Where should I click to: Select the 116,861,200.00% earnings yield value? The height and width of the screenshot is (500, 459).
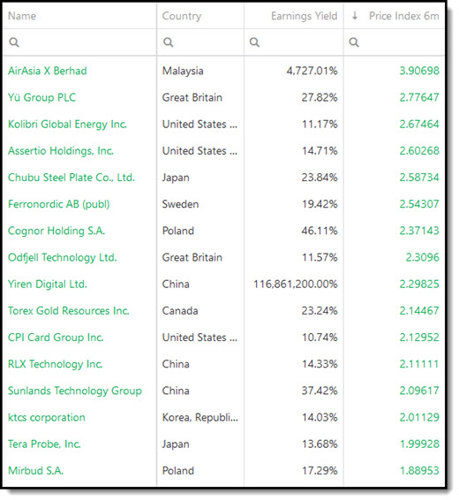coord(295,284)
